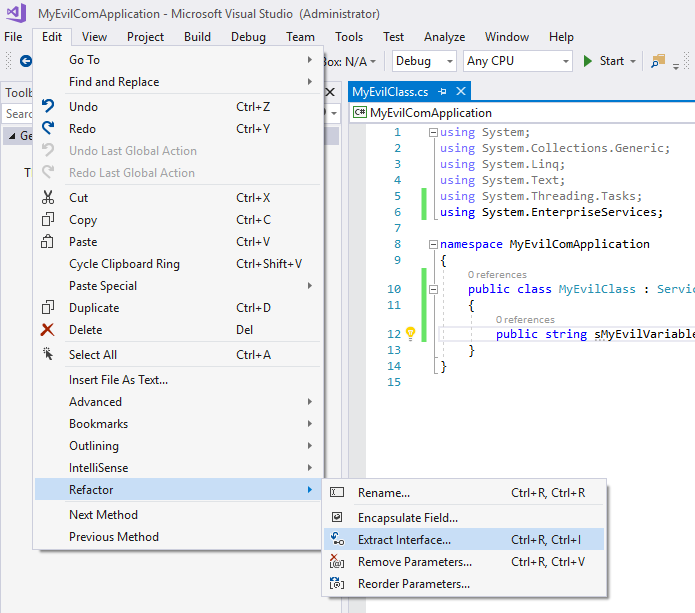The width and height of the screenshot is (695, 613).
Task: Click the Reorder Parameters icon
Action: tap(337, 584)
